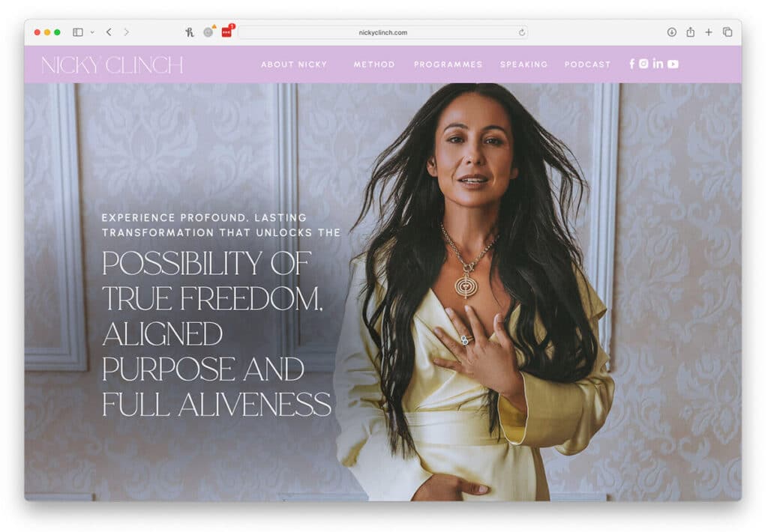The height and width of the screenshot is (532, 768).
Task: Reload the page with the refresh icon
Action: click(522, 32)
